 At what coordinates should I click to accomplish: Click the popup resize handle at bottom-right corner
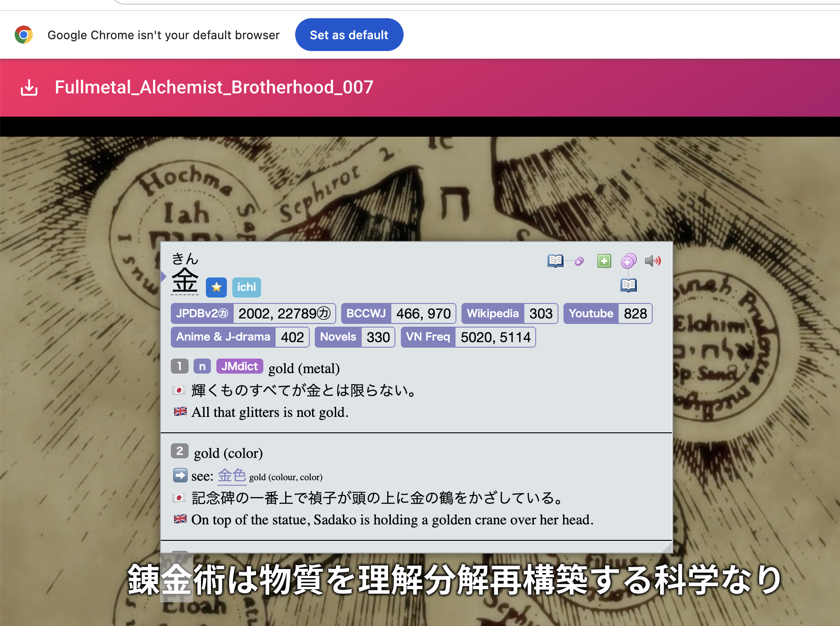point(666,547)
